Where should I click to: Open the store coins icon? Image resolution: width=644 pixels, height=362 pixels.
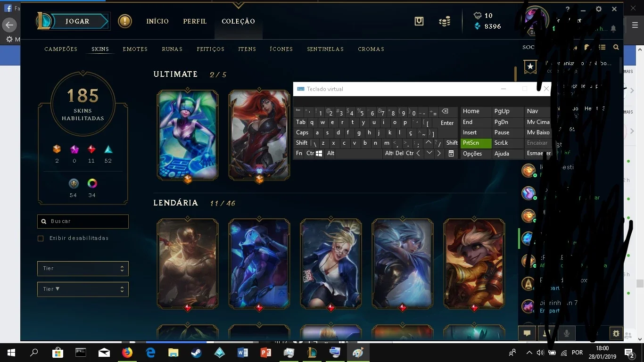tap(445, 21)
